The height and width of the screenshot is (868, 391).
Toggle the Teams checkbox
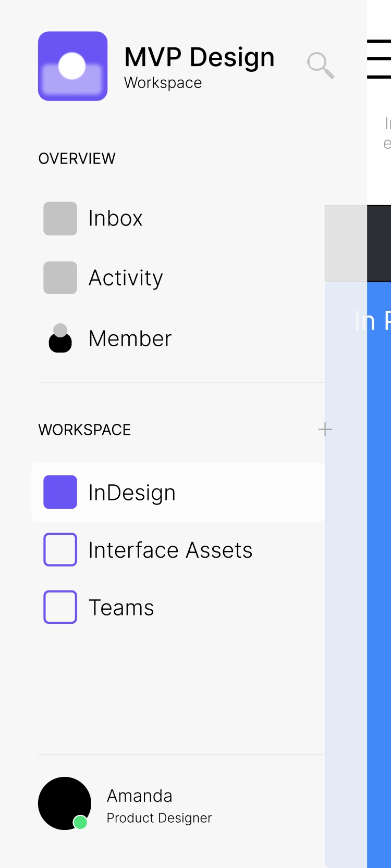[60, 607]
